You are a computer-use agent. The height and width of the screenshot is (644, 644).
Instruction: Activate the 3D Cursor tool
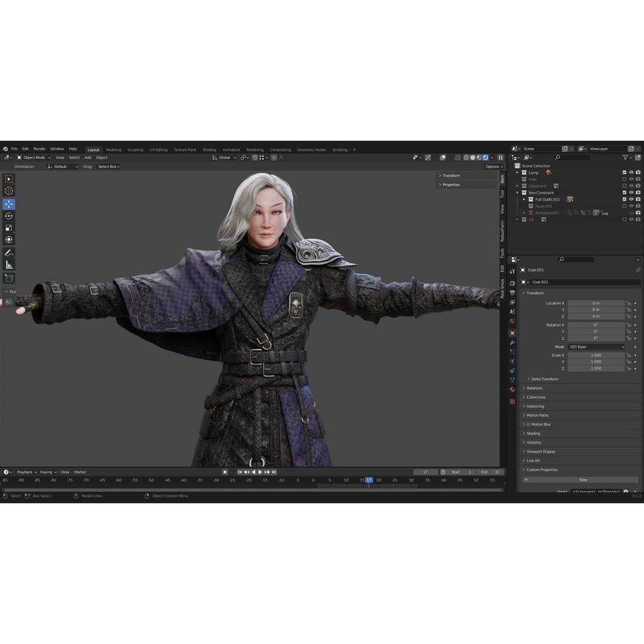[8, 191]
